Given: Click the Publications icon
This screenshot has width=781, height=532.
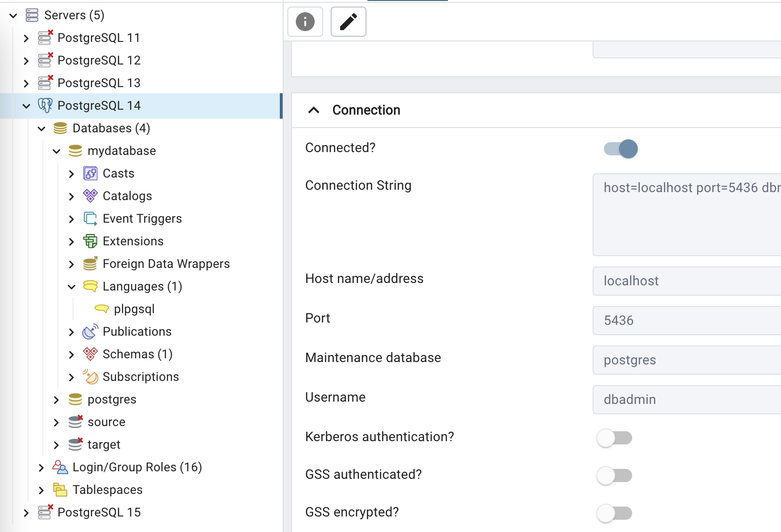Looking at the screenshot, I should pos(89,331).
